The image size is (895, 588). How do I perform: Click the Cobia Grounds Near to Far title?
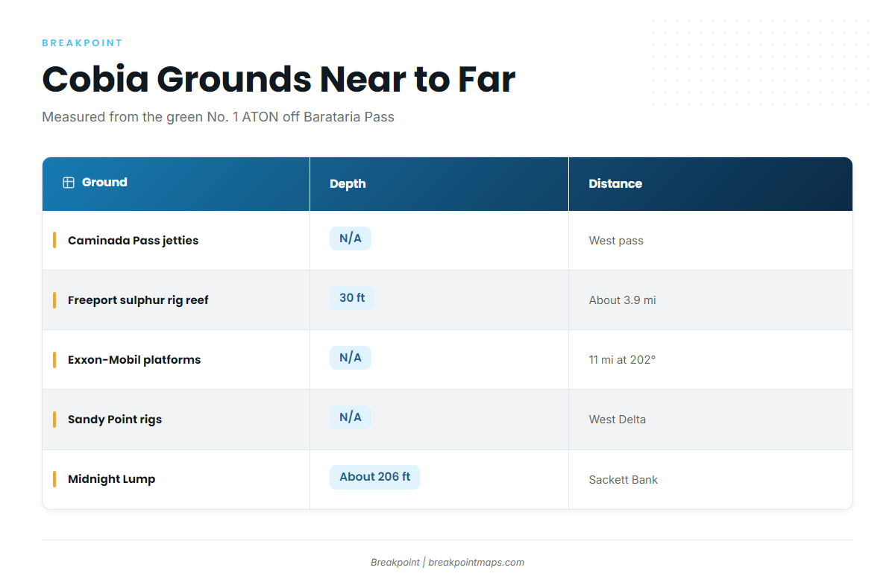click(x=279, y=79)
